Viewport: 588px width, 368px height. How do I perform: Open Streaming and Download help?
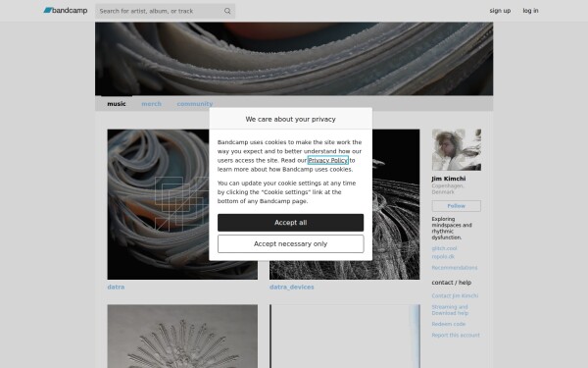point(450,310)
